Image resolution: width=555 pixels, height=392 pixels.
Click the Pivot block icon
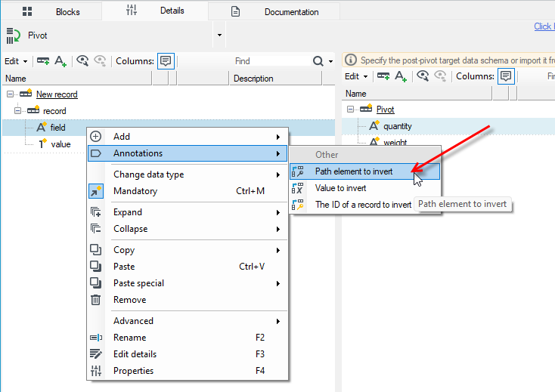click(13, 35)
